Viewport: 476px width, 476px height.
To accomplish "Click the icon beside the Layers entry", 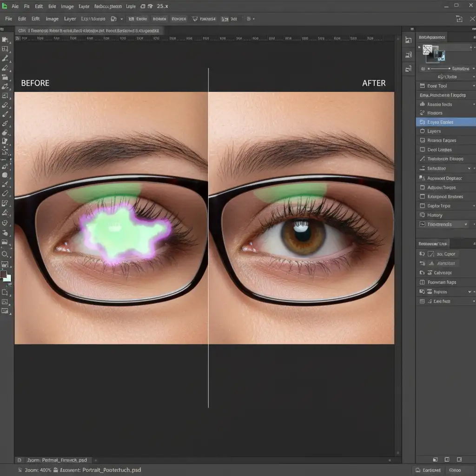I will (x=422, y=132).
